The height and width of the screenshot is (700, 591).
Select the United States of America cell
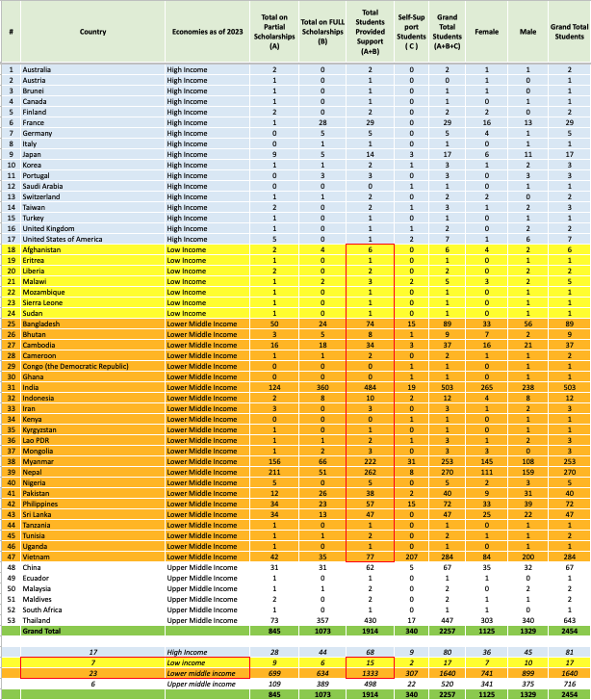[92, 240]
